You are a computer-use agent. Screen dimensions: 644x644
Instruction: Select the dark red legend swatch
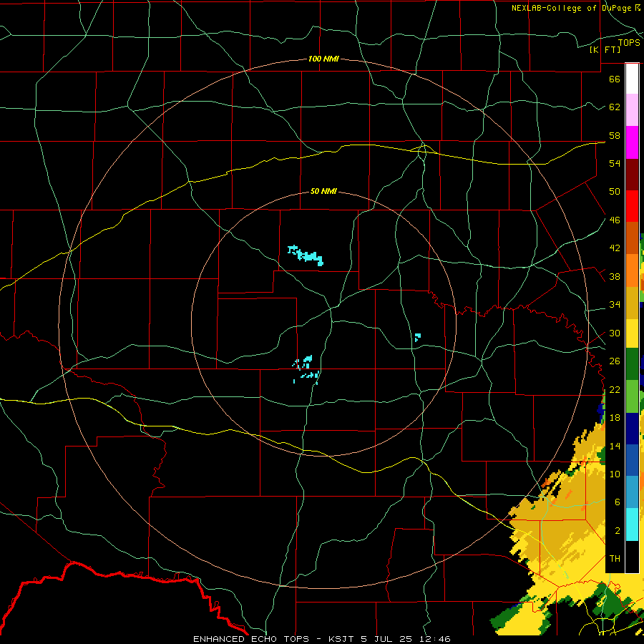[632, 175]
